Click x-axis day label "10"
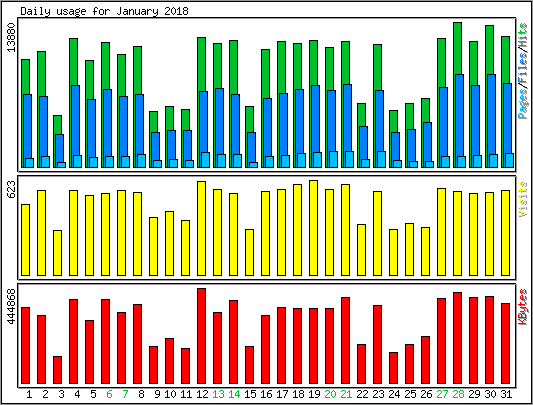533x405 pixels. pyautogui.click(x=170, y=394)
